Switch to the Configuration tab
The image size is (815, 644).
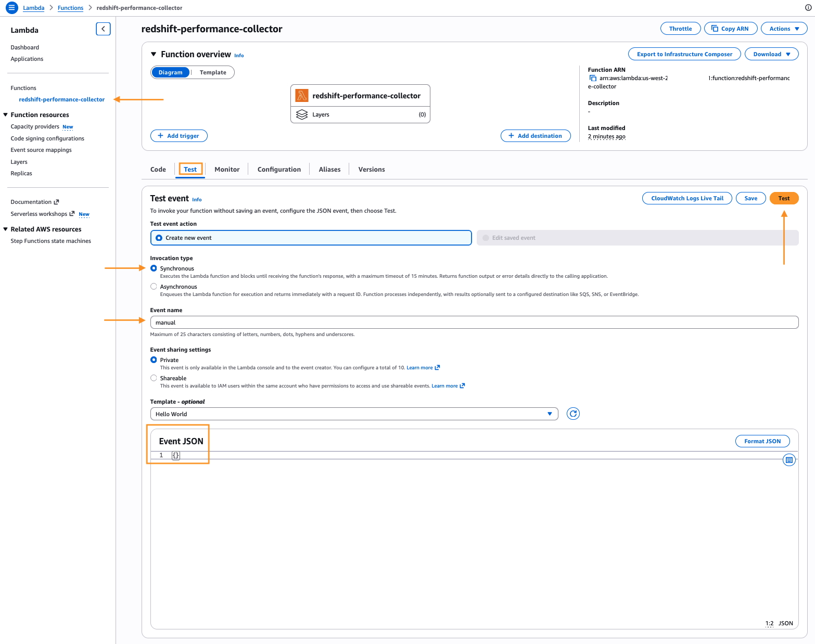pyautogui.click(x=279, y=170)
